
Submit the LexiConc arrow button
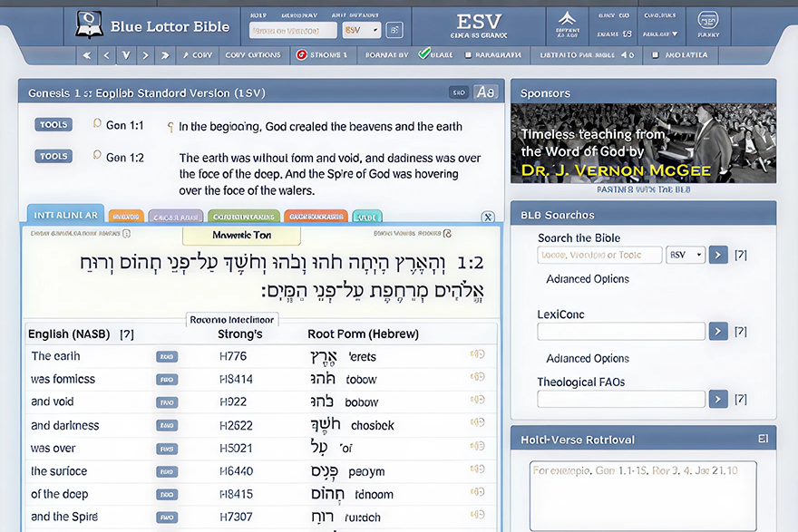click(718, 332)
